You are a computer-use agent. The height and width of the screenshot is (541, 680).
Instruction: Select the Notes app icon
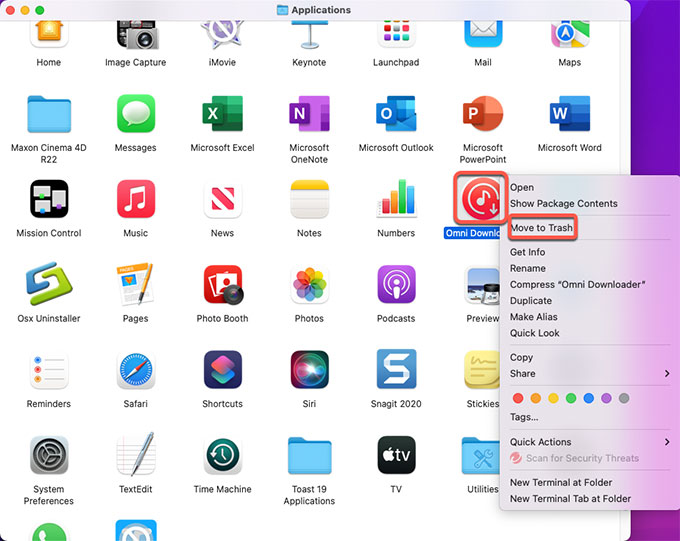[309, 199]
